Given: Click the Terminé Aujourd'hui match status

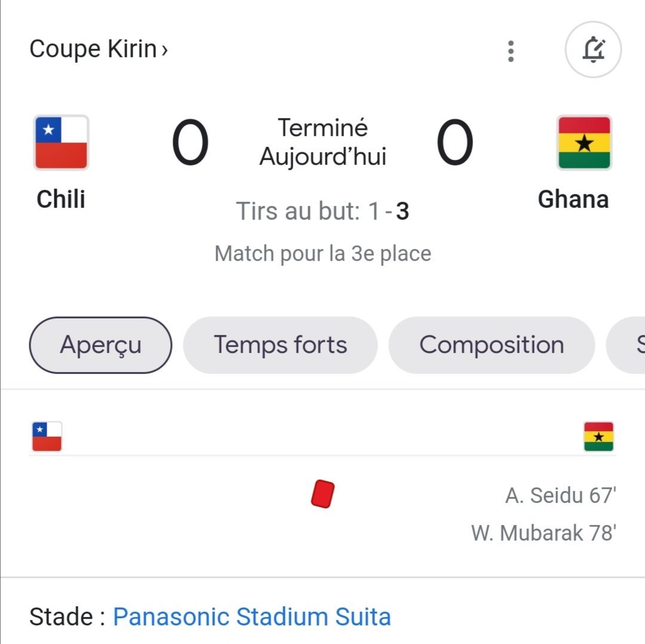Looking at the screenshot, I should pyautogui.click(x=323, y=142).
